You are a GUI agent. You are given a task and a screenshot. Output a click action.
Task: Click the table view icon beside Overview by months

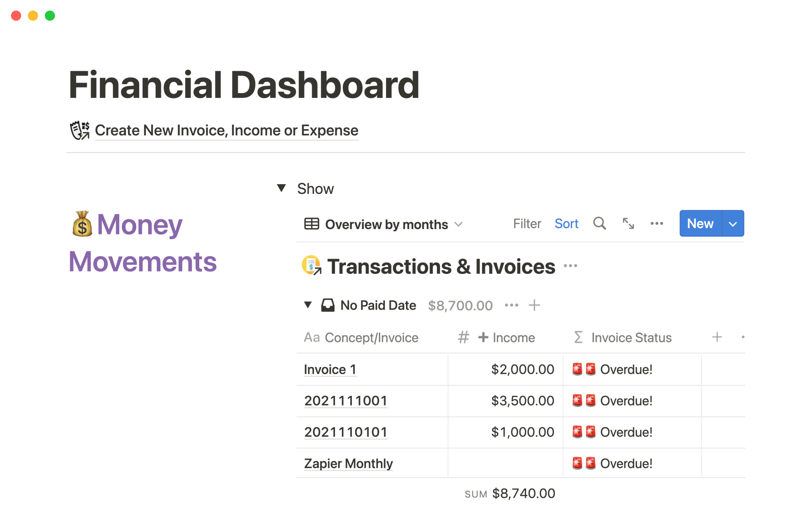(x=312, y=224)
